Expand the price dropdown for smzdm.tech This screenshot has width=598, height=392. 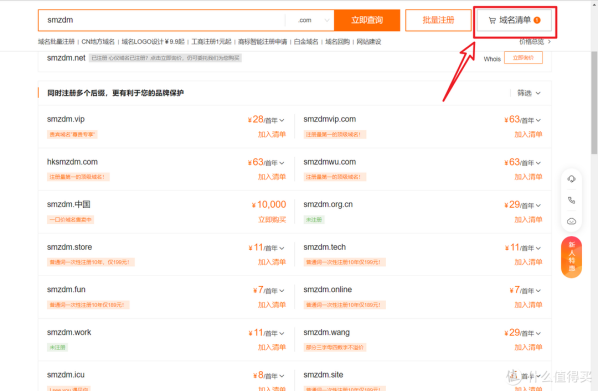click(x=538, y=248)
